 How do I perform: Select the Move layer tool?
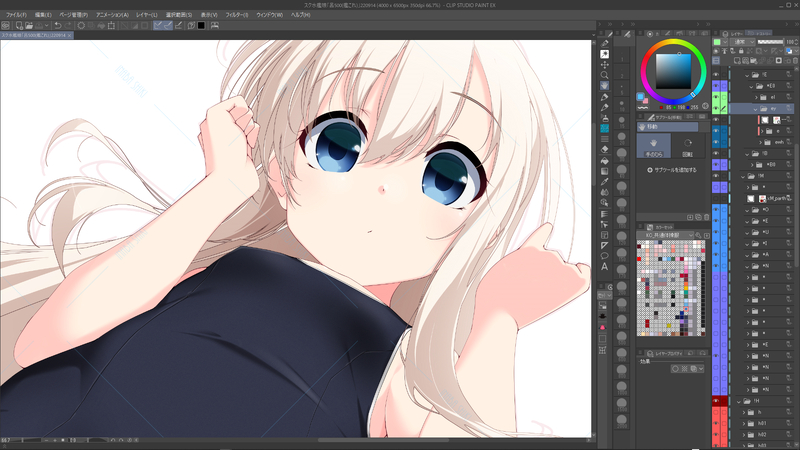pyautogui.click(x=605, y=64)
